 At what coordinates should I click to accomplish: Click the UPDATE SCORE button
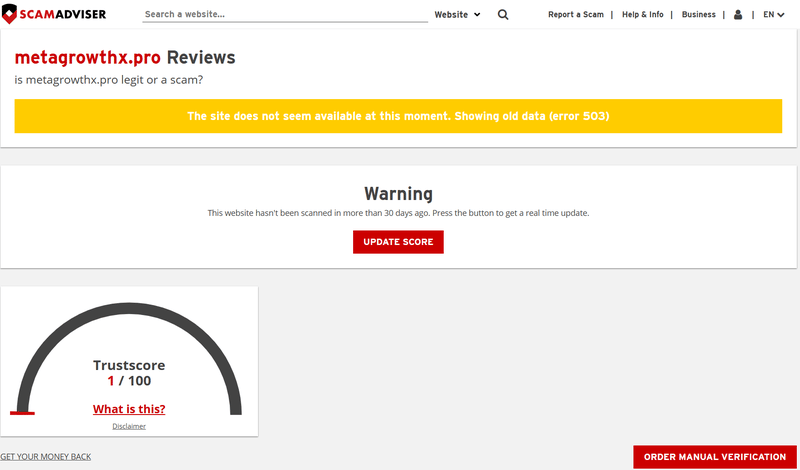coord(398,242)
